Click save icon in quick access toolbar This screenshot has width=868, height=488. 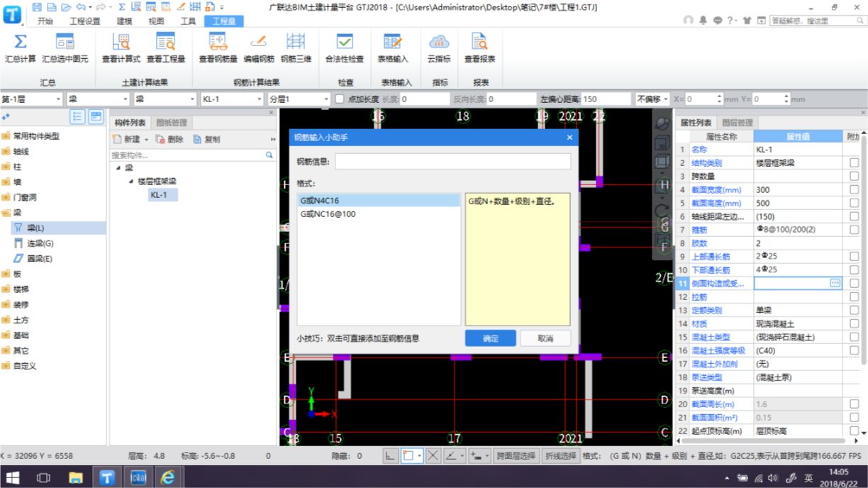[x=37, y=7]
